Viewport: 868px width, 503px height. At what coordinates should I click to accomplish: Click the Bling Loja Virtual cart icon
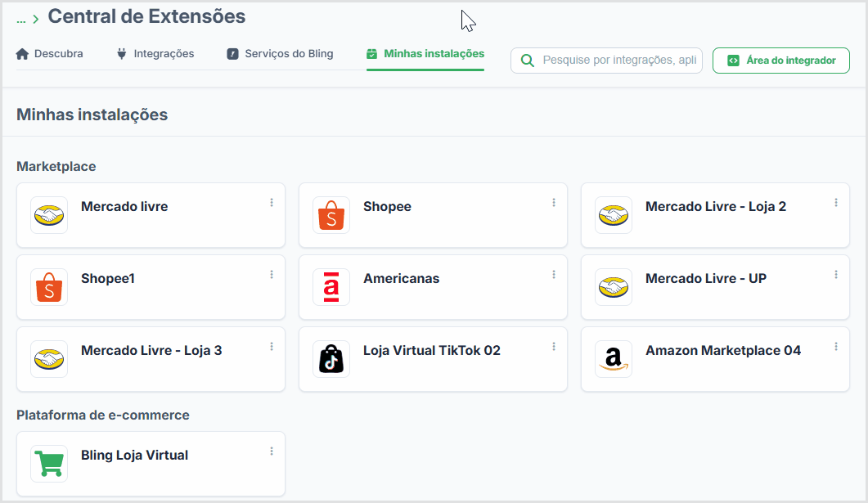tap(49, 464)
